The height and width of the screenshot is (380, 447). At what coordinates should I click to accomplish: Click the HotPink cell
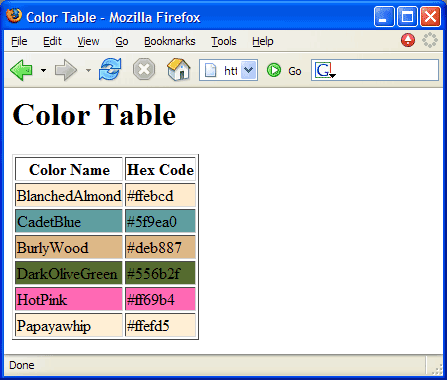click(x=69, y=299)
